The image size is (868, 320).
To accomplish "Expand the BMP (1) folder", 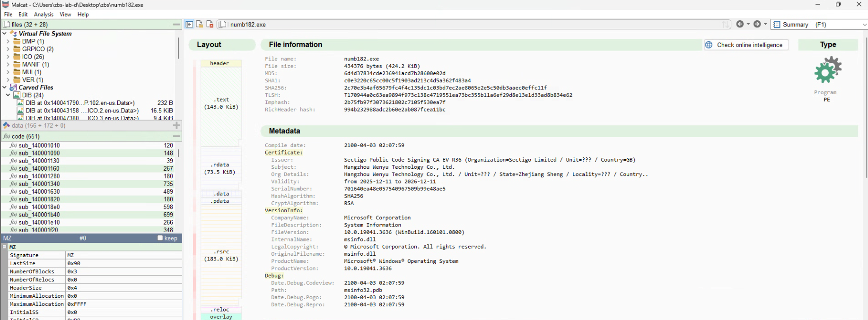I will [x=8, y=41].
